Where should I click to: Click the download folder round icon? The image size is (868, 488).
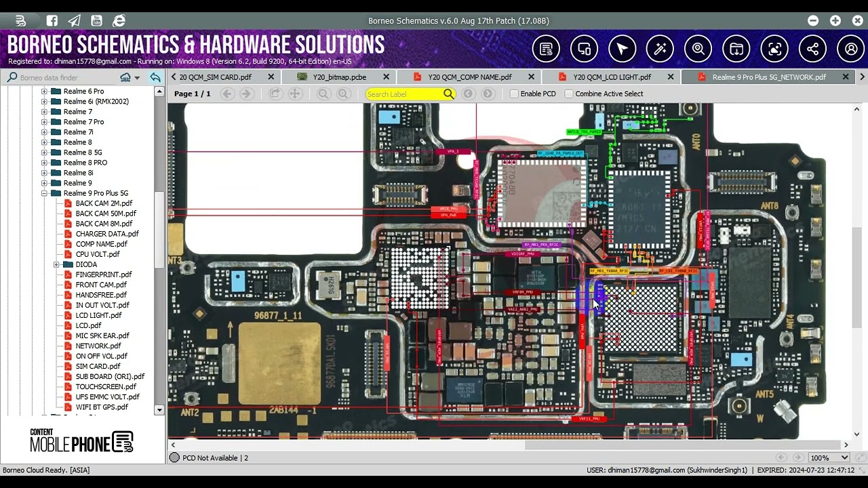736,49
